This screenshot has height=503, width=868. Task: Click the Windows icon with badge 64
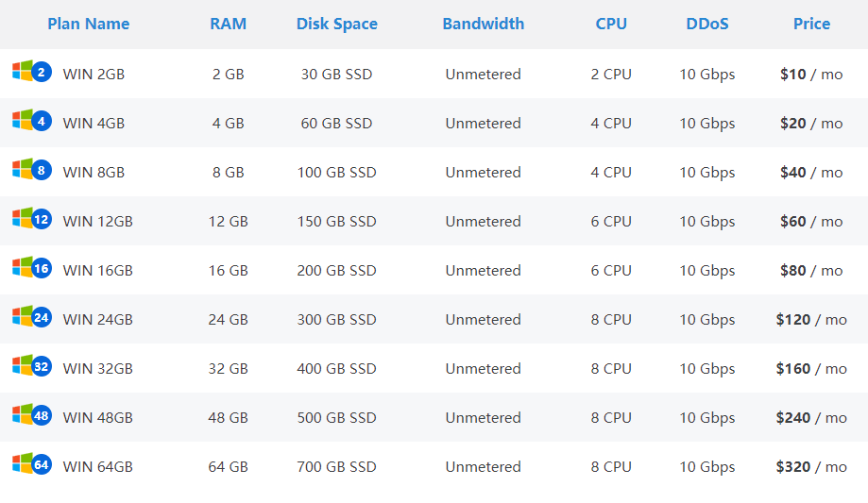click(30, 465)
